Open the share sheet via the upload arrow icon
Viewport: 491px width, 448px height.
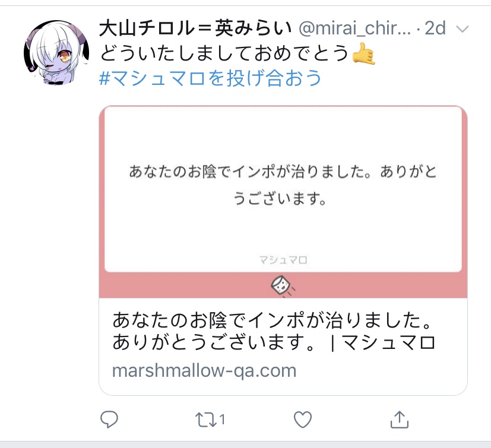point(400,419)
